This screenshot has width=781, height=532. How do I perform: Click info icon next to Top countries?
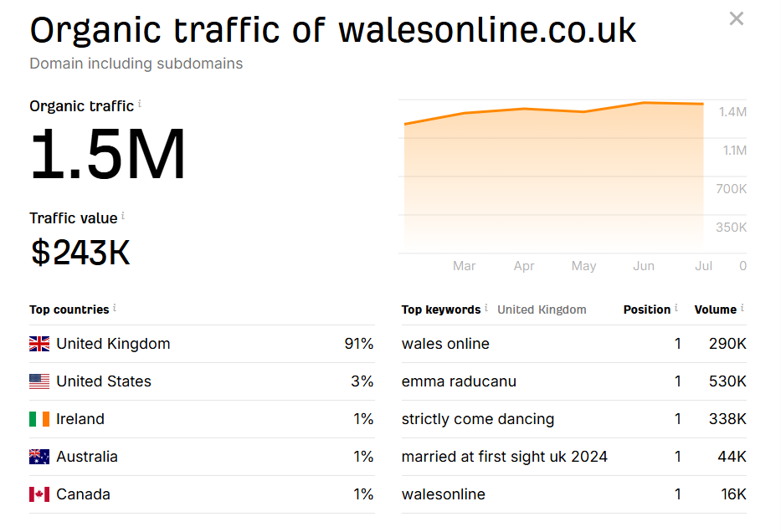[x=115, y=308]
